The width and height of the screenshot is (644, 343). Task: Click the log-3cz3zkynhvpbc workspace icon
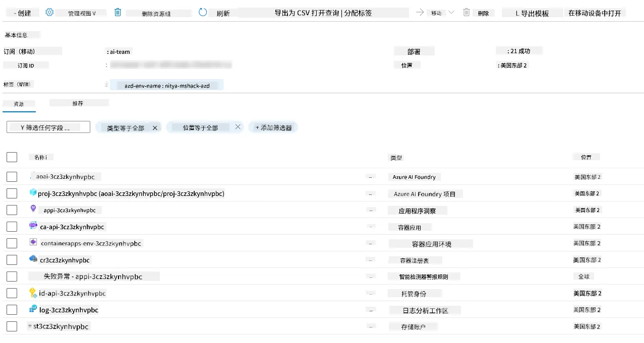pos(33,309)
